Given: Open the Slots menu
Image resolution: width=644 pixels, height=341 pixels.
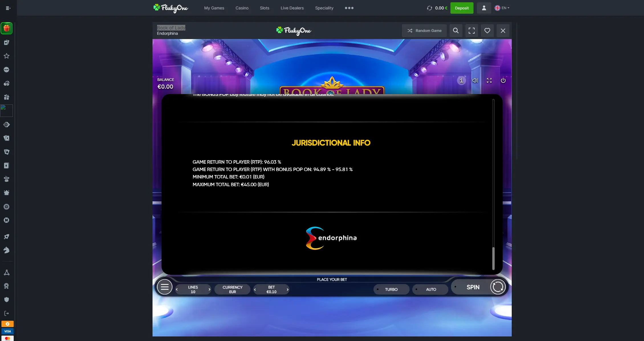Looking at the screenshot, I should (265, 8).
